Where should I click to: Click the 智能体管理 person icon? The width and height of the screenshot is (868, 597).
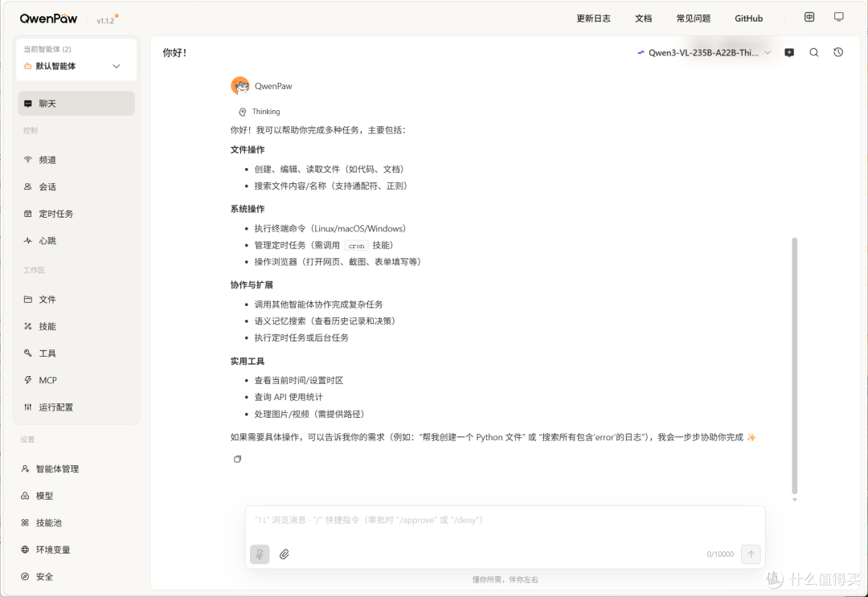tap(25, 468)
